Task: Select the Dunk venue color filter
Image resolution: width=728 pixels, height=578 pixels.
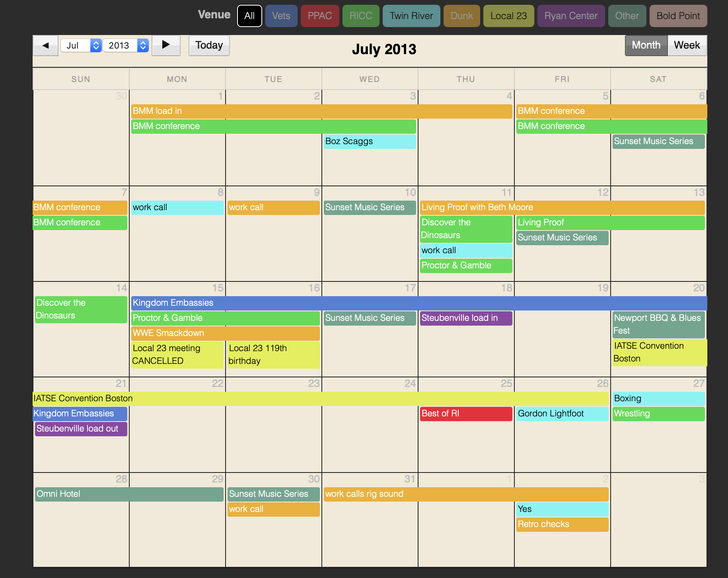Action: pyautogui.click(x=461, y=16)
